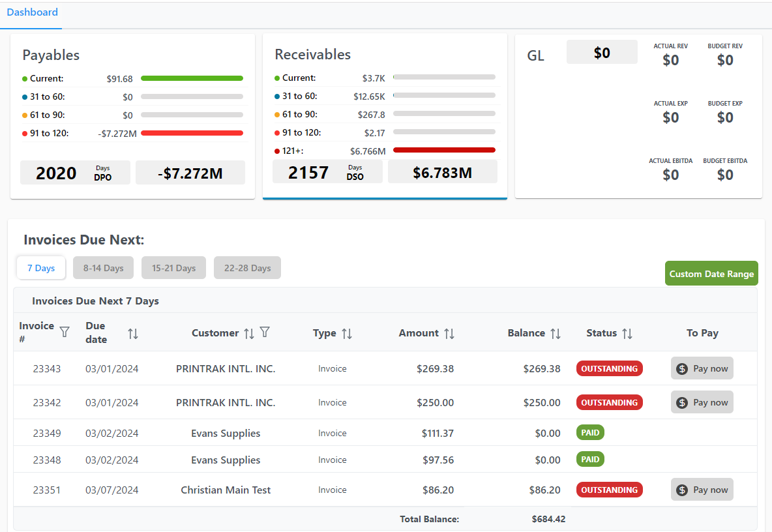The width and height of the screenshot is (772, 532).
Task: Click the PAID badge on invoice 23349
Action: pyautogui.click(x=590, y=432)
